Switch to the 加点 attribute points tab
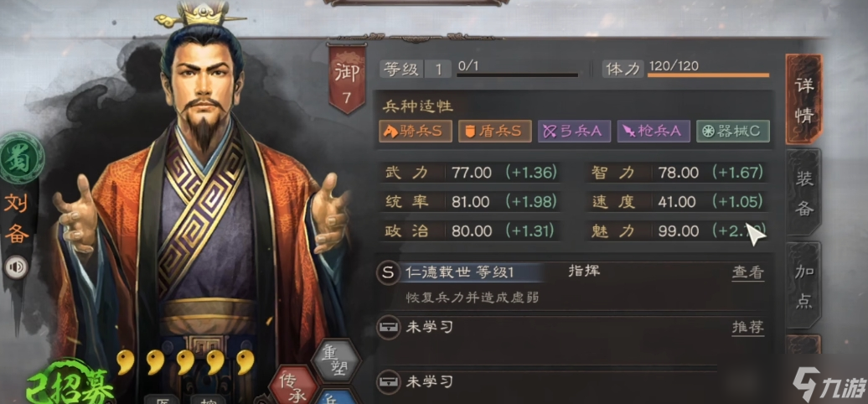Viewport: 868px width, 404px height. (803, 284)
